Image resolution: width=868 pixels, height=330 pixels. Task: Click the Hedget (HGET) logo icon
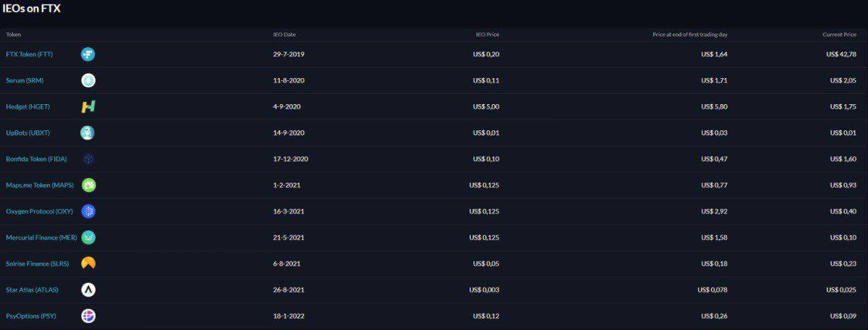tap(88, 106)
